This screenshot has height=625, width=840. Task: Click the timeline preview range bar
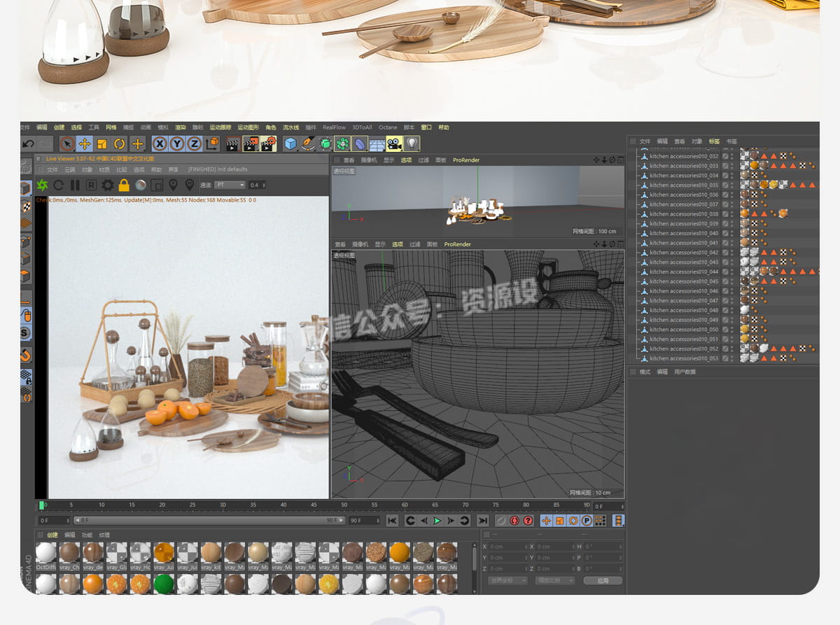209,521
